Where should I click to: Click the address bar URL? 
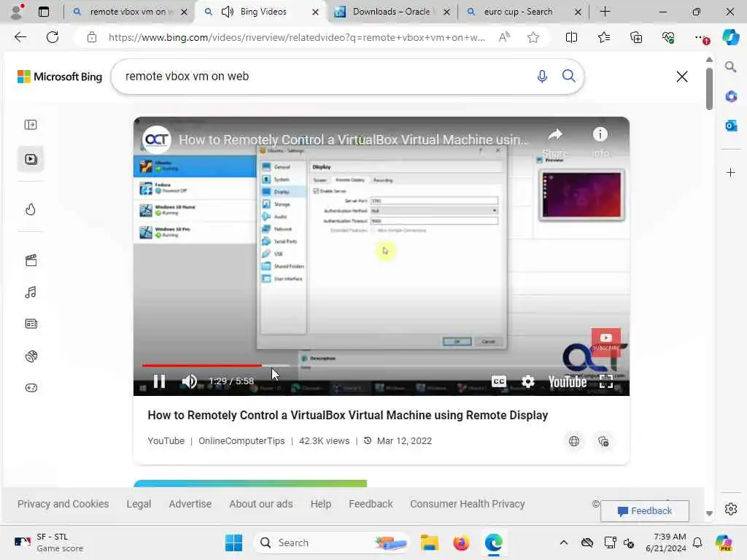click(296, 38)
